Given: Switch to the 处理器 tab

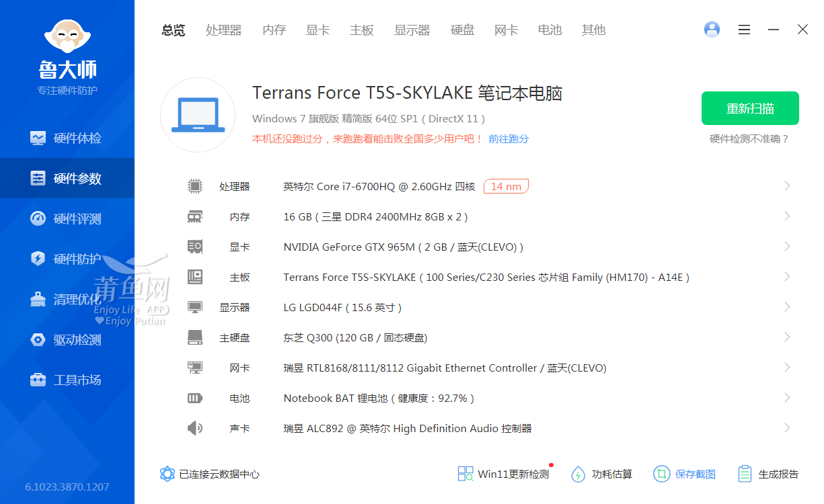Looking at the screenshot, I should [223, 30].
